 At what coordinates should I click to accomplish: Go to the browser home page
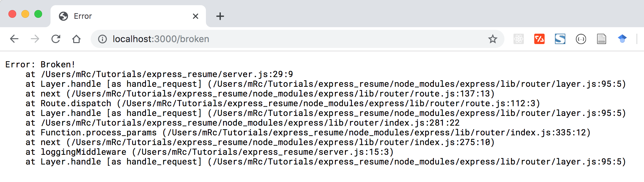coord(76,39)
